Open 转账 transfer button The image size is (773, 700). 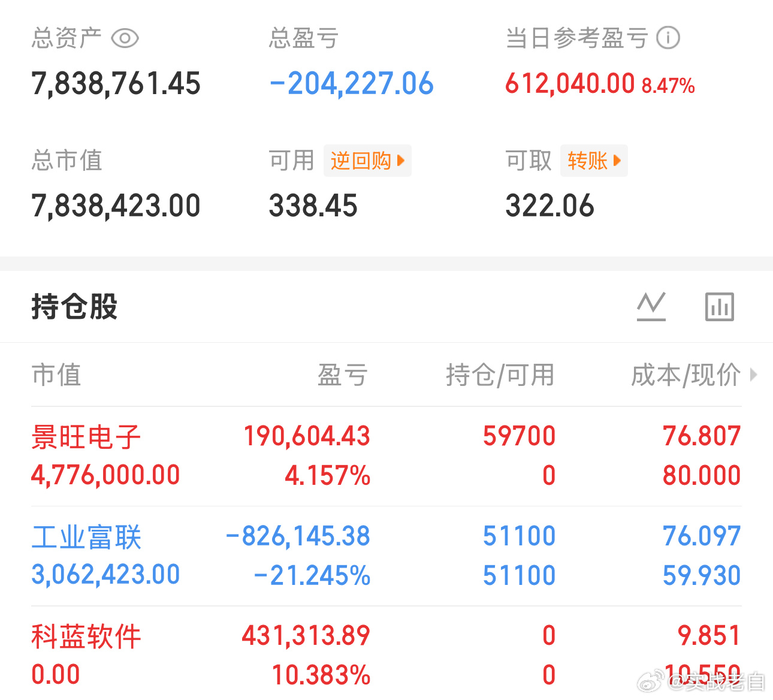(594, 161)
